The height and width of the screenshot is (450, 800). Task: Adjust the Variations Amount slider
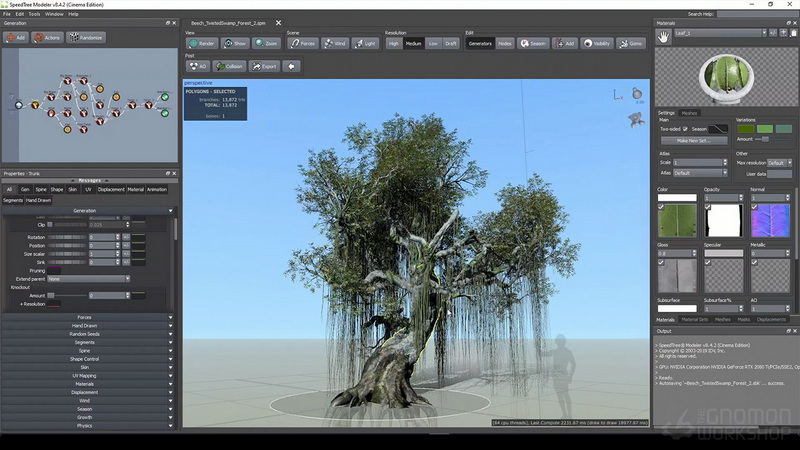pyautogui.click(x=773, y=139)
